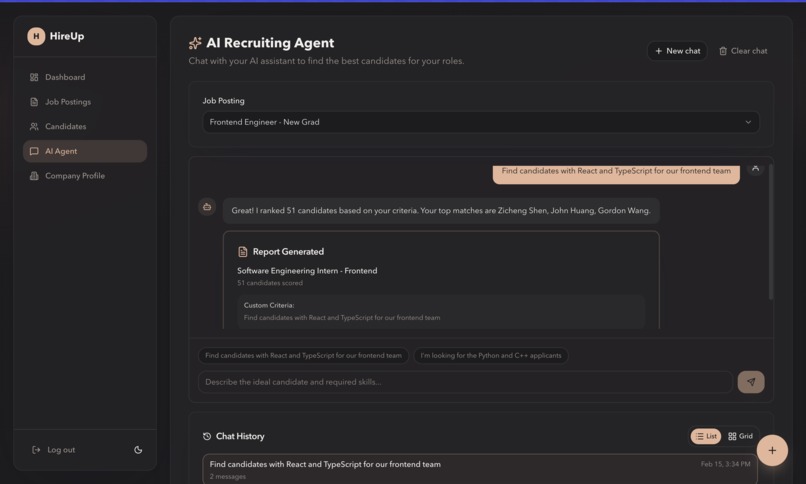Click the Dashboard grid icon

34,77
